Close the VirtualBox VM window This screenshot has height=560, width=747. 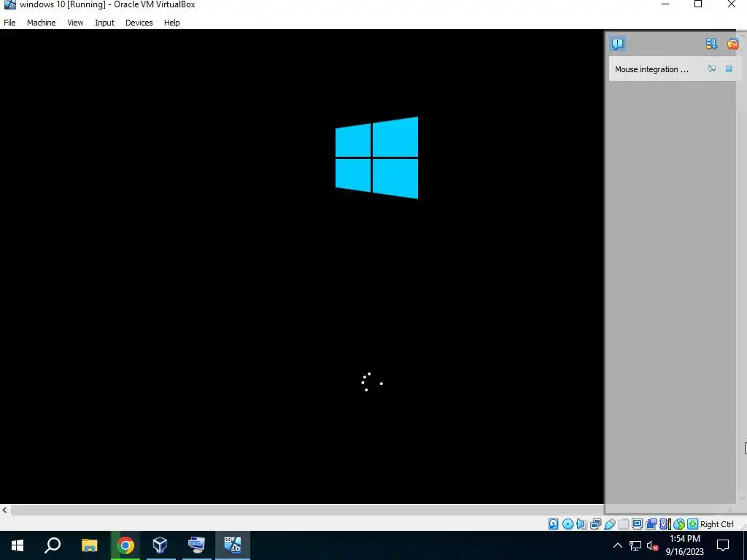[731, 4]
